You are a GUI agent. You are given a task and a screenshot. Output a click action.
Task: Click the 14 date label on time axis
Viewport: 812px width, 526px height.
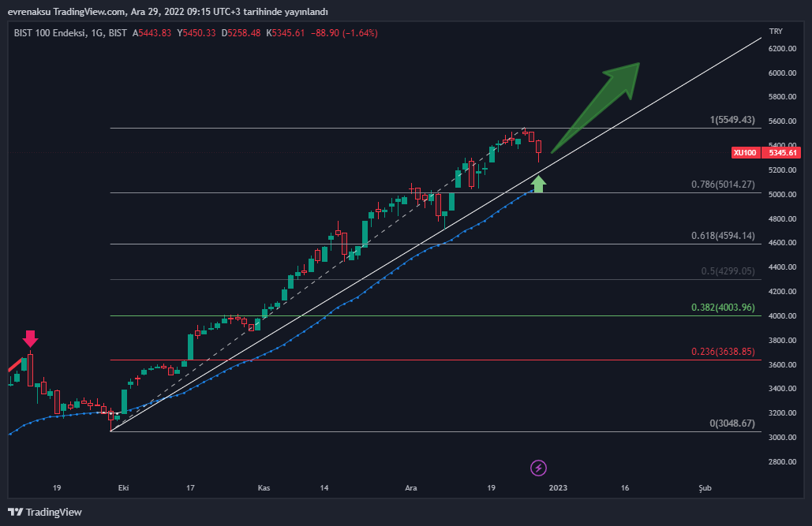[324, 487]
